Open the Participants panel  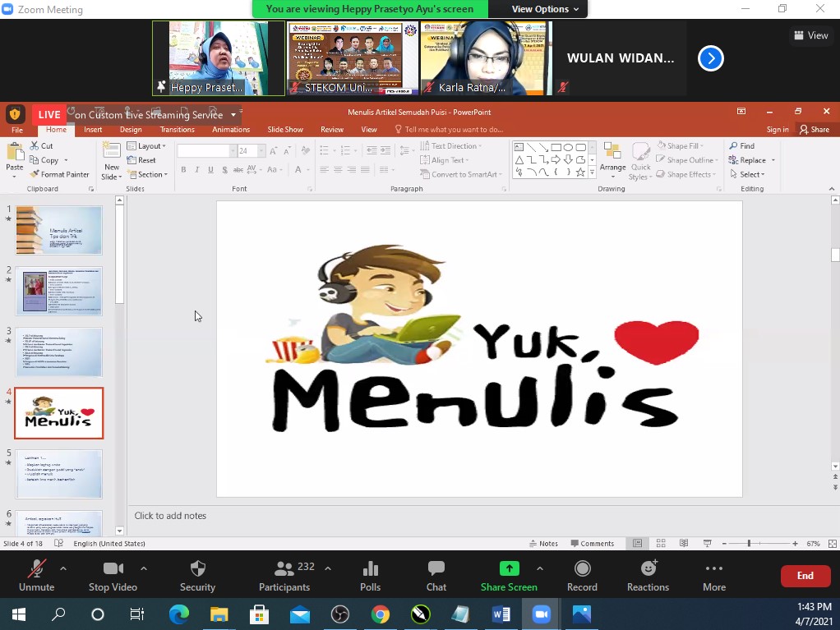284,576
